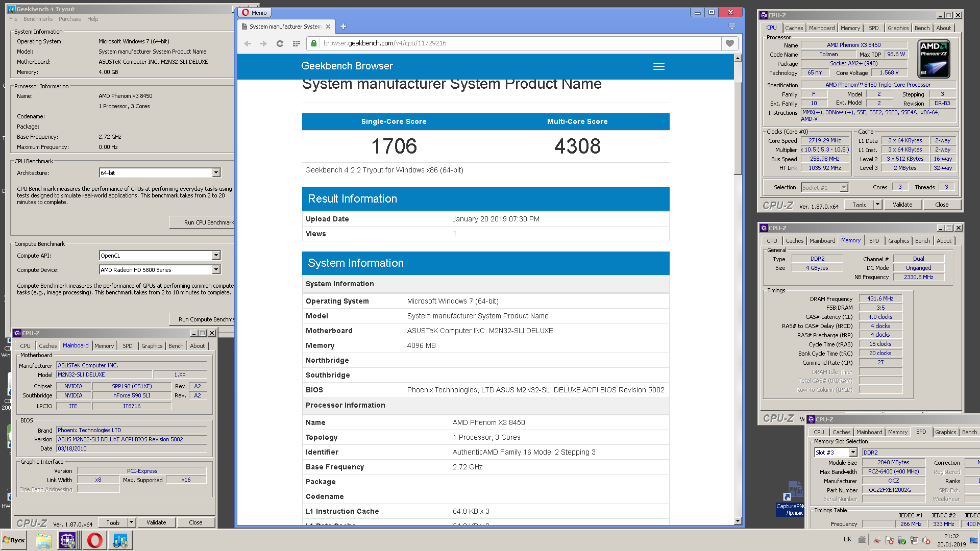The width and height of the screenshot is (980, 551).
Task: Open Geekbench Benchmarks menu
Action: (38, 19)
